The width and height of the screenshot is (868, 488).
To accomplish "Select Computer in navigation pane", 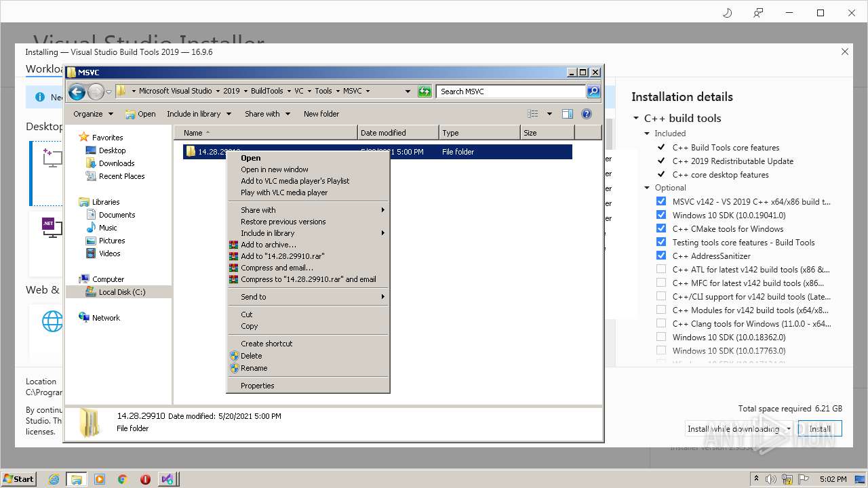I will pyautogui.click(x=108, y=279).
